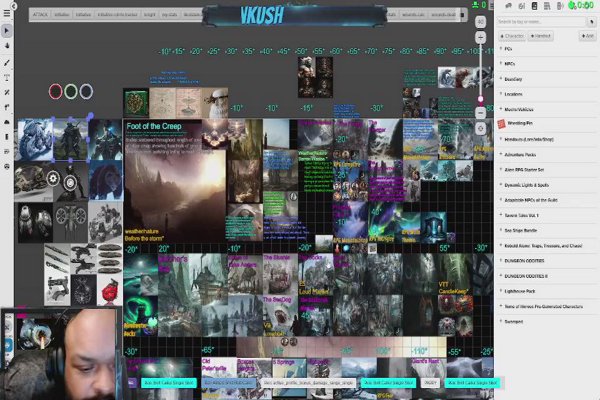The width and height of the screenshot is (600, 400).
Task: Click the second-to-last left toolbar icon
Action: [7, 152]
